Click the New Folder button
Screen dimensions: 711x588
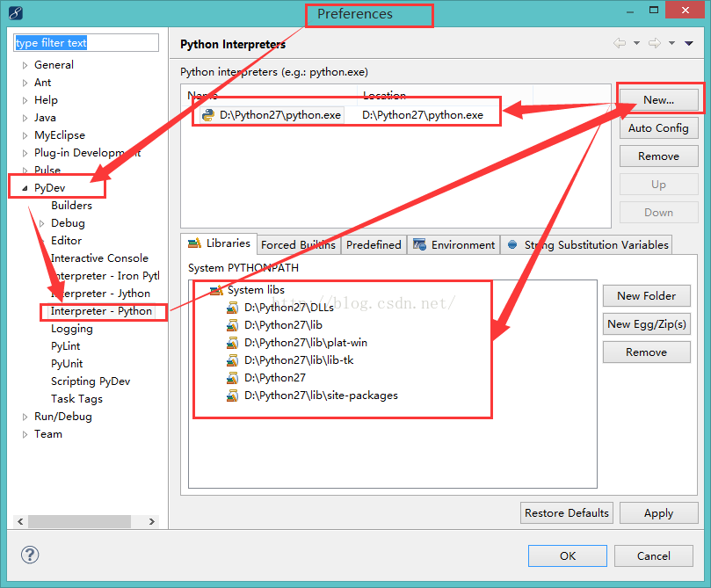point(647,295)
